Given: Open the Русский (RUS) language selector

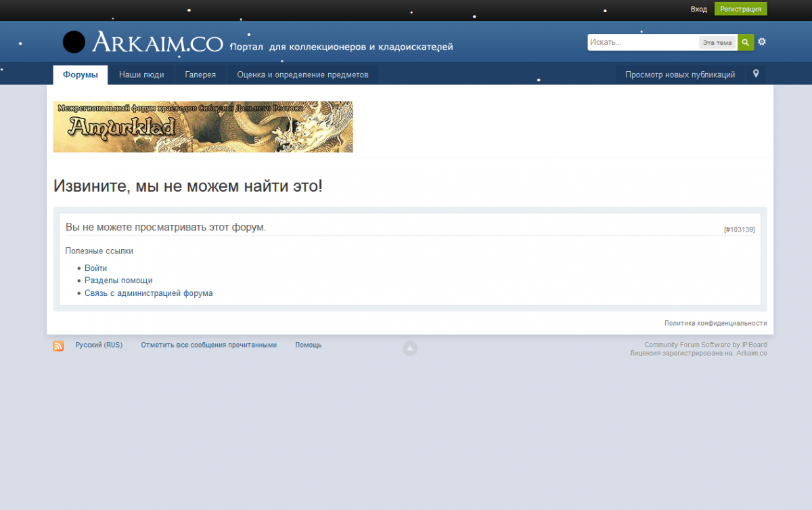Looking at the screenshot, I should [99, 345].
